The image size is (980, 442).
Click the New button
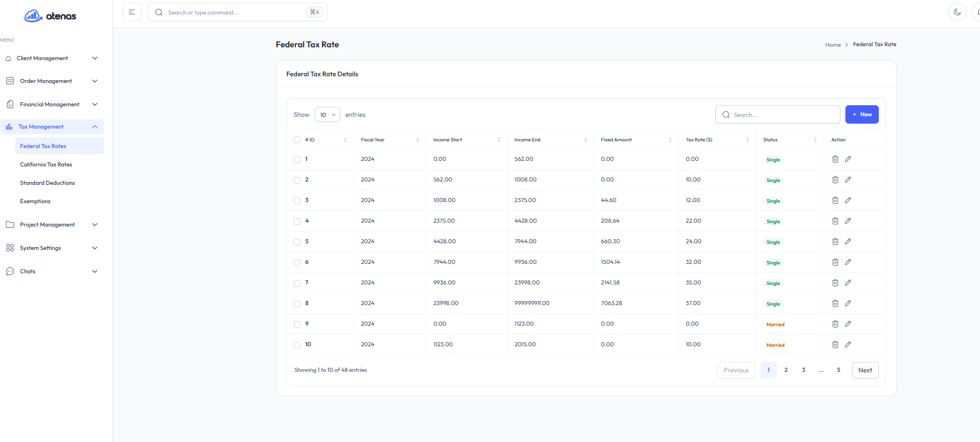(862, 115)
